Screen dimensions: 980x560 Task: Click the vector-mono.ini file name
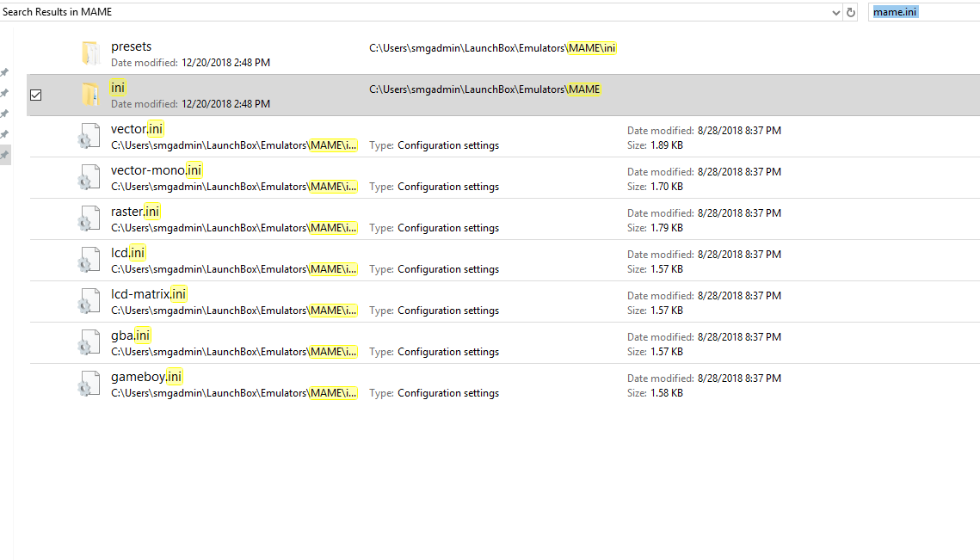(157, 170)
